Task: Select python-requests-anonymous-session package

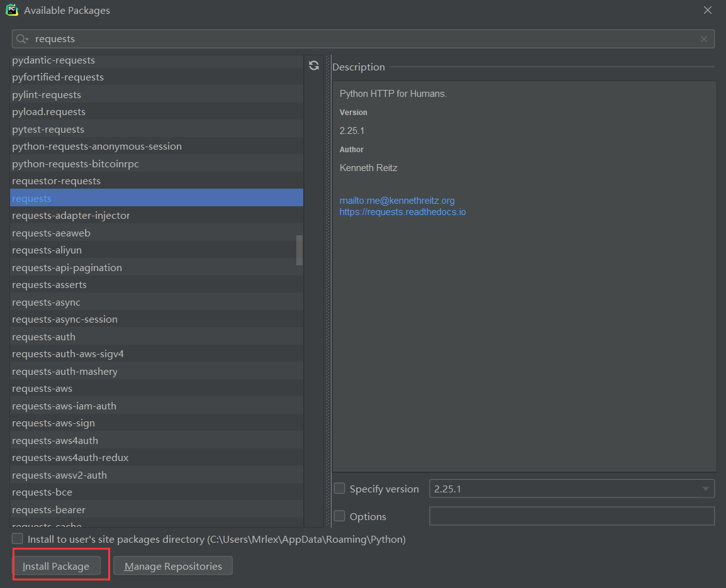Action: coord(157,147)
